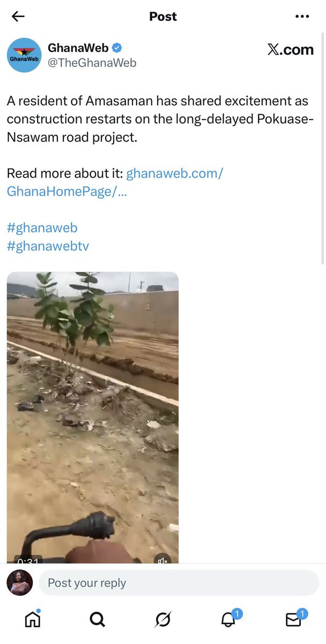Tap the video time indicator

click(27, 560)
